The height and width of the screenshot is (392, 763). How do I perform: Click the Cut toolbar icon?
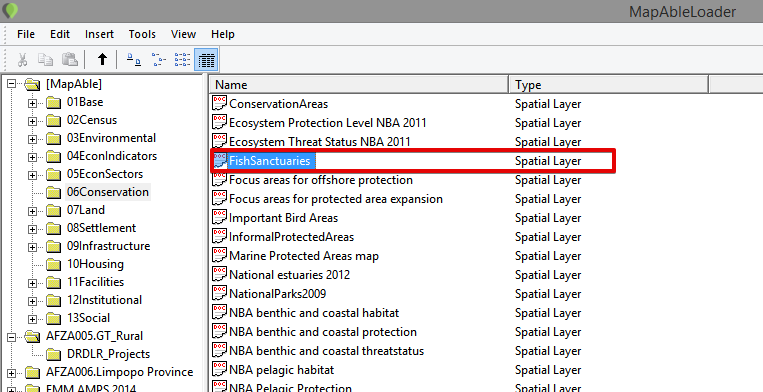(22, 59)
